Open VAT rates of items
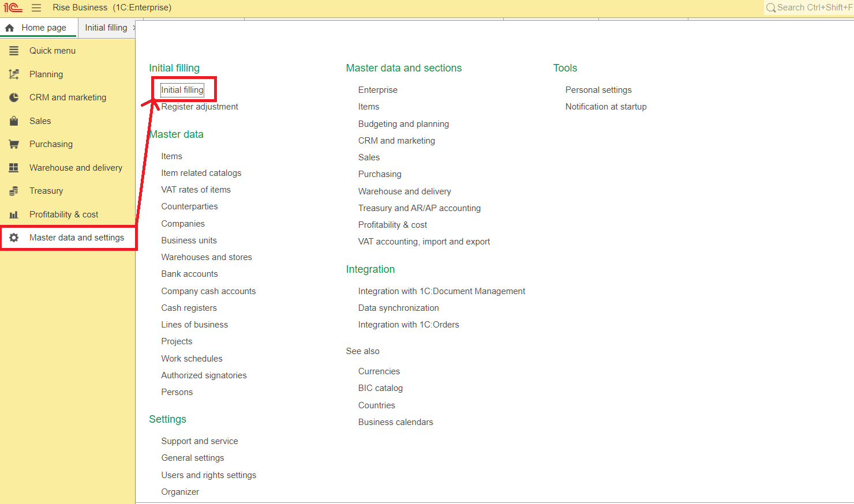 (x=196, y=190)
